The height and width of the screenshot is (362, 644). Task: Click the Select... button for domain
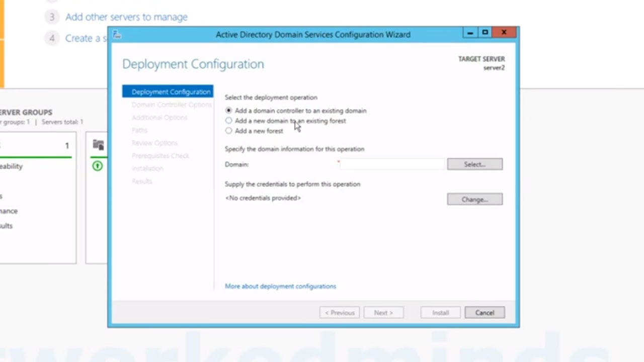[474, 164]
